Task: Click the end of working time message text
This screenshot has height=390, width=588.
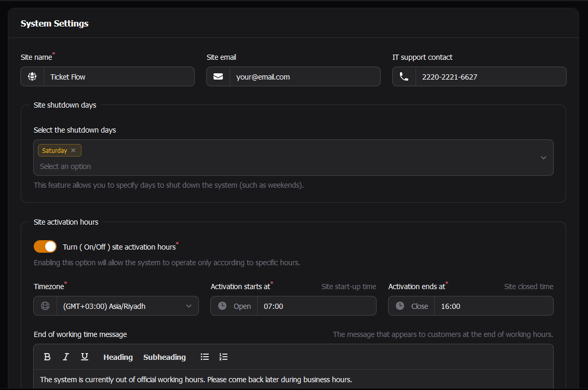Action: click(x=196, y=380)
